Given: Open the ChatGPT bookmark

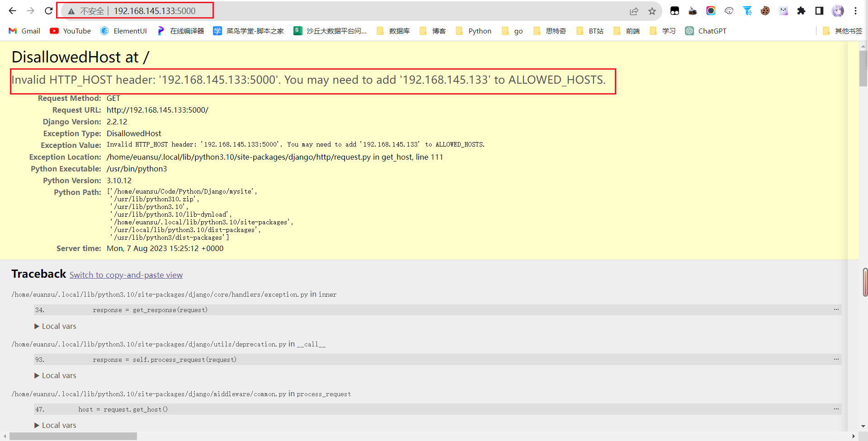Looking at the screenshot, I should [x=706, y=31].
